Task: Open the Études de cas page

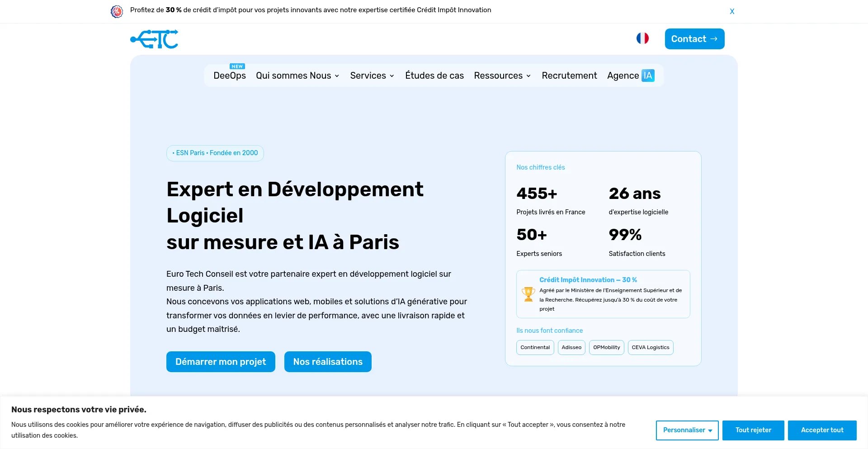Action: [434, 76]
